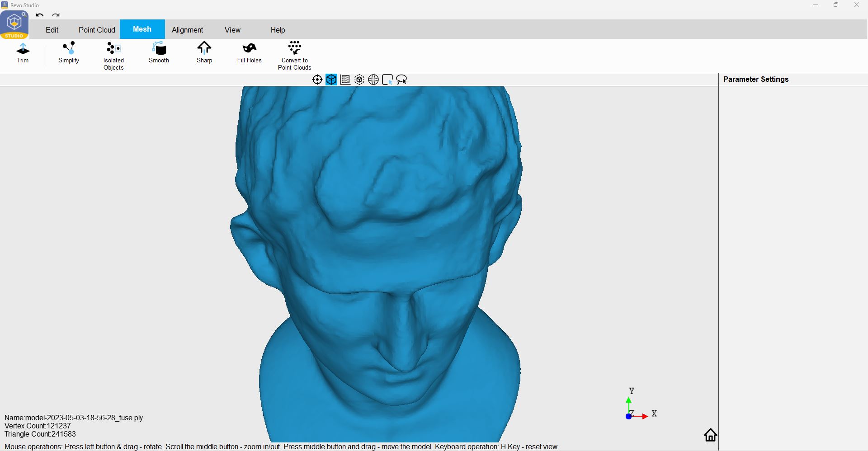868x451 pixels.
Task: Click the Simplify mesh tool
Action: (69, 53)
